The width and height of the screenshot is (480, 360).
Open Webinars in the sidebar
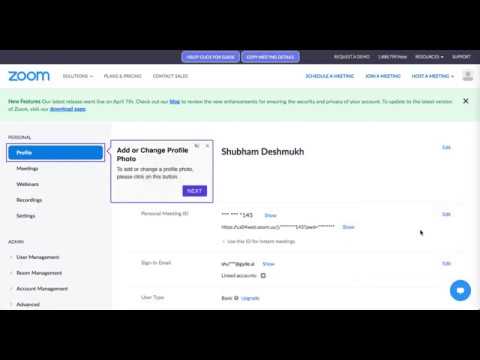click(28, 184)
